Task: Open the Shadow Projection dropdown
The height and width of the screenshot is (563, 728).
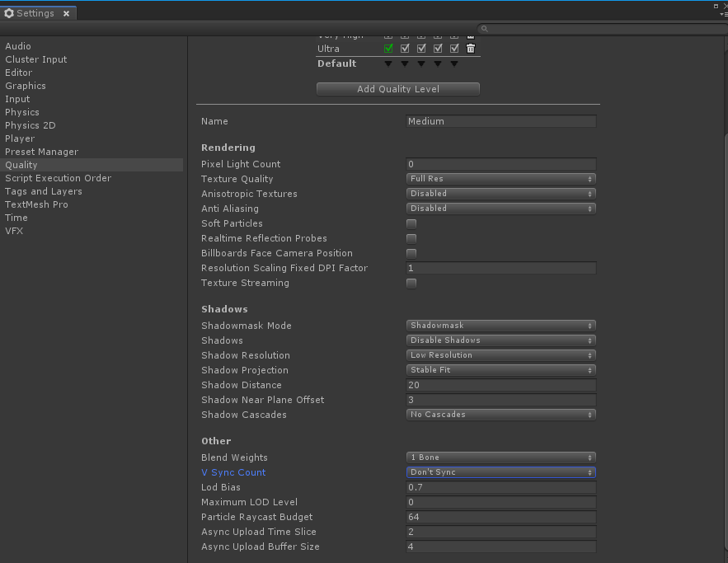Action: click(501, 370)
